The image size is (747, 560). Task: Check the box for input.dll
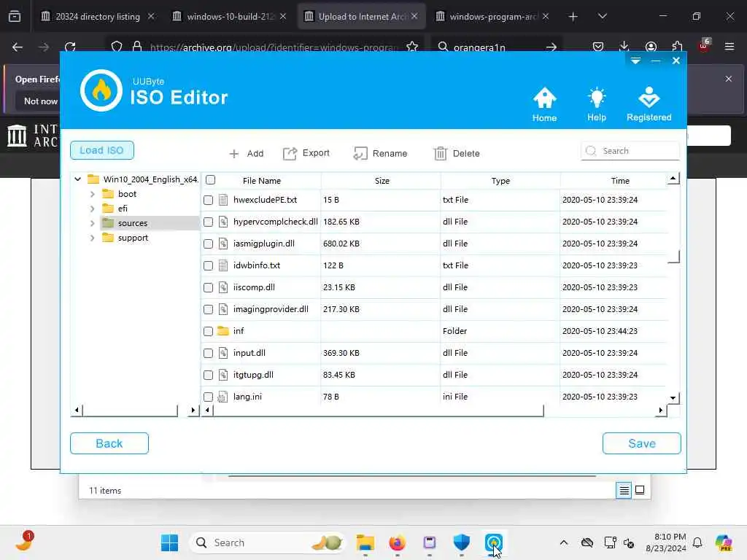point(208,354)
